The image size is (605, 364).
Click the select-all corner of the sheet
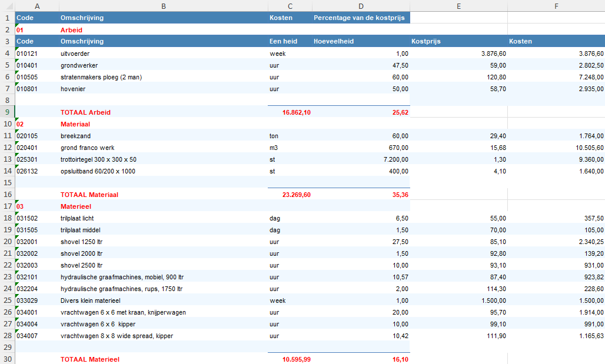7,6
